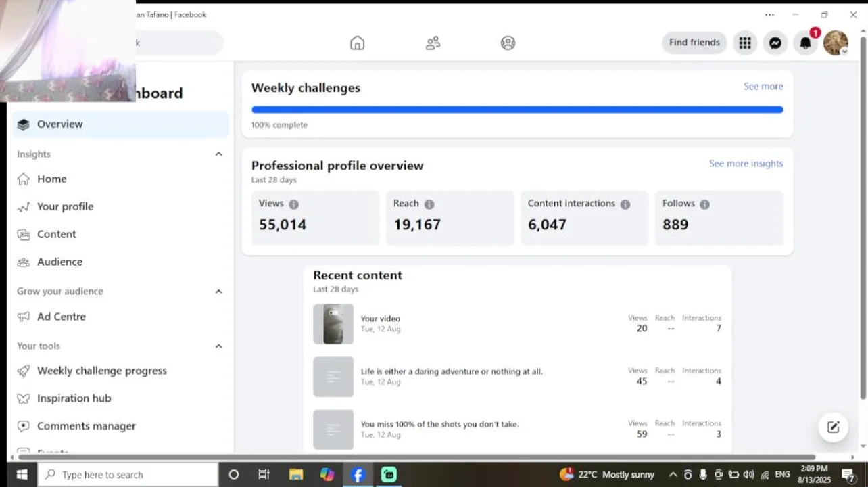Screen dimensions: 868x487
Task: Click the Follows info icon
Action: [704, 204]
